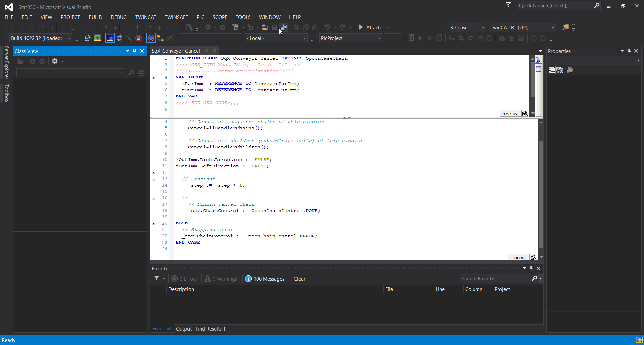This screenshot has height=345, width=644.
Task: Click the Open File folder icon
Action: coord(265,27)
